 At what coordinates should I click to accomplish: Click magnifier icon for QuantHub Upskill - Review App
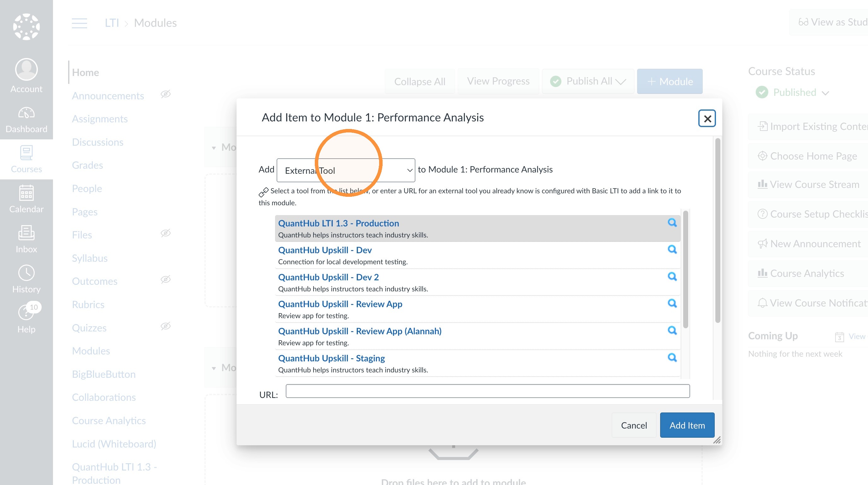tap(672, 303)
